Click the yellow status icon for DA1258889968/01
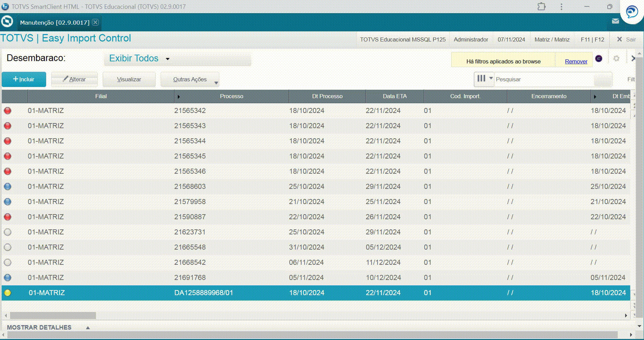This screenshot has height=340, width=644. coord(7,293)
